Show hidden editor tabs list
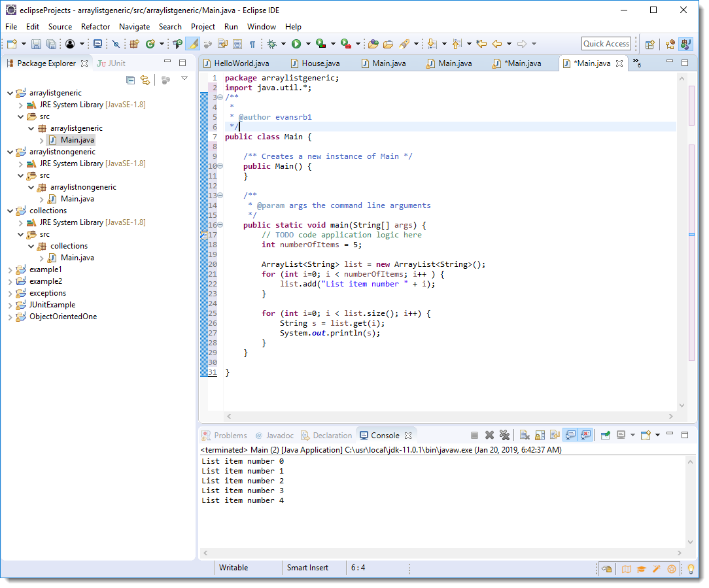The image size is (709, 588). pos(636,62)
